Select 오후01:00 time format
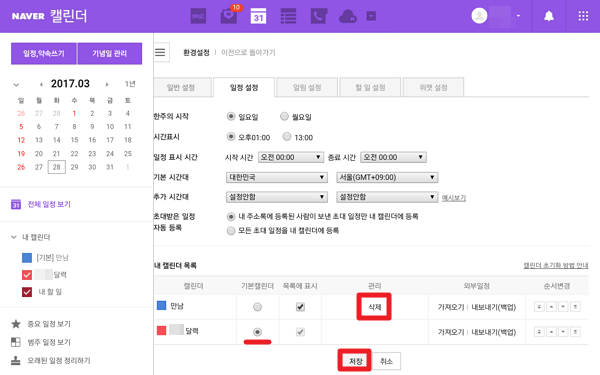Image resolution: width=600 pixels, height=375 pixels. [231, 137]
